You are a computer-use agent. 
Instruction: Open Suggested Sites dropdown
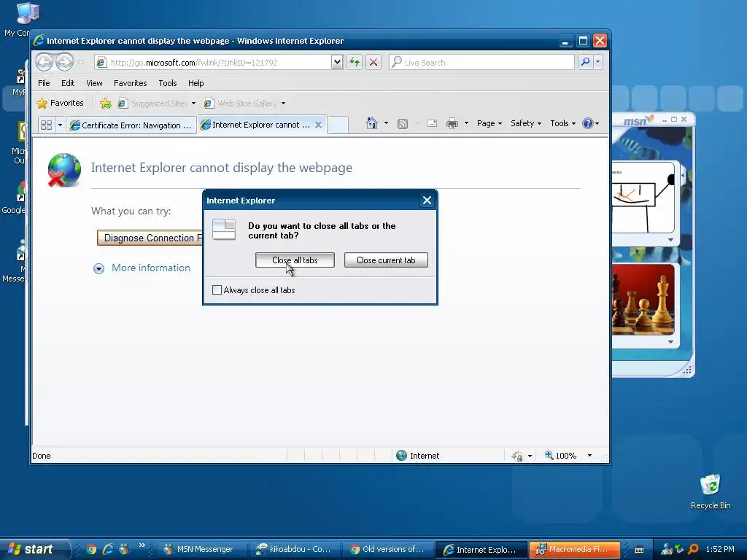coord(193,104)
